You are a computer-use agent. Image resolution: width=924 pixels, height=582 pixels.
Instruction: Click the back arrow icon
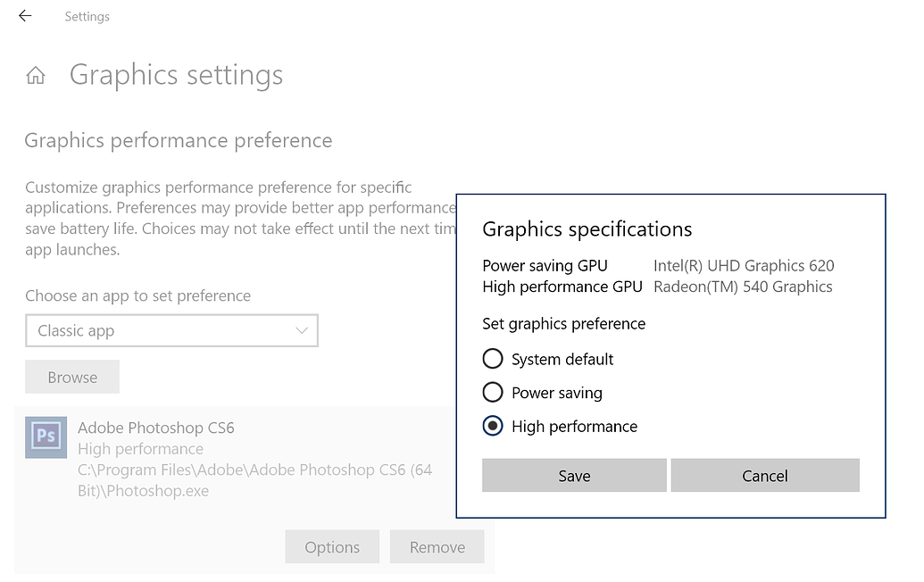(x=24, y=15)
